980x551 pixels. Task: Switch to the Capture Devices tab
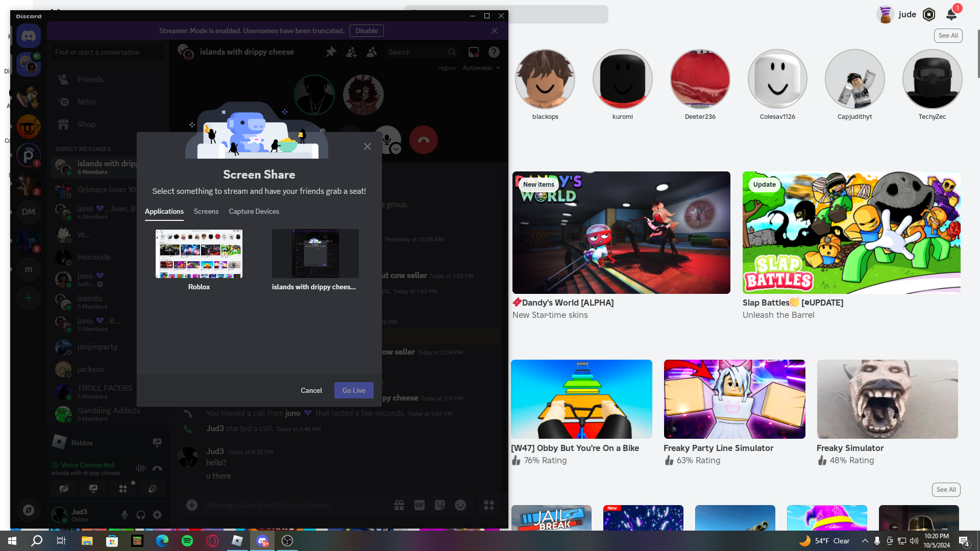[254, 211]
